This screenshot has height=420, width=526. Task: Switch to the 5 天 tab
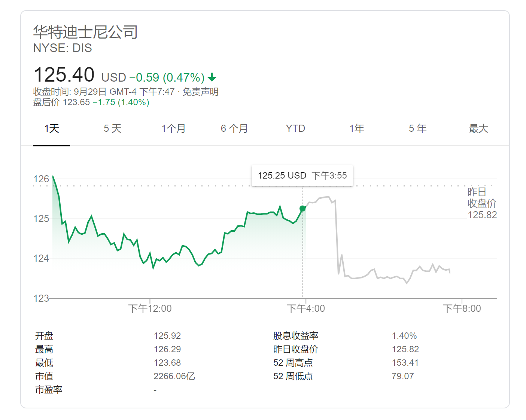point(113,129)
